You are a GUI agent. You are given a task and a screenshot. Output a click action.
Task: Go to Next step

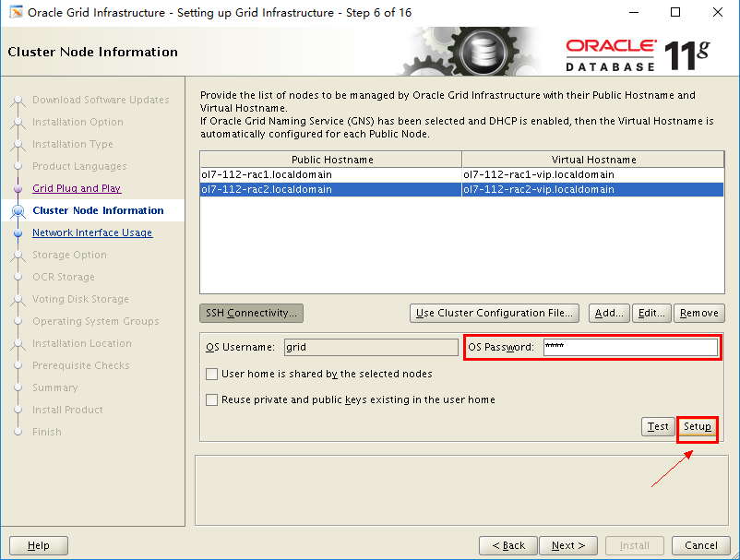tap(568, 545)
